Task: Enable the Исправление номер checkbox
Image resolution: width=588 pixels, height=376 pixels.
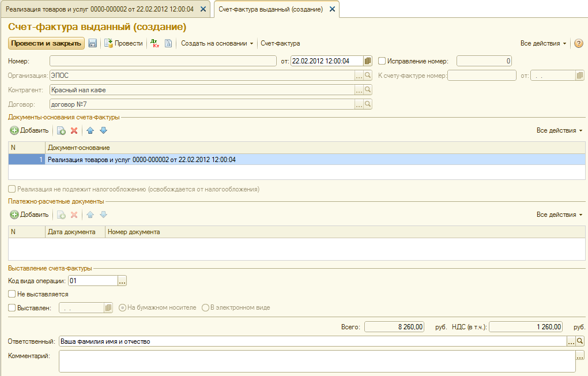Action: 382,61
